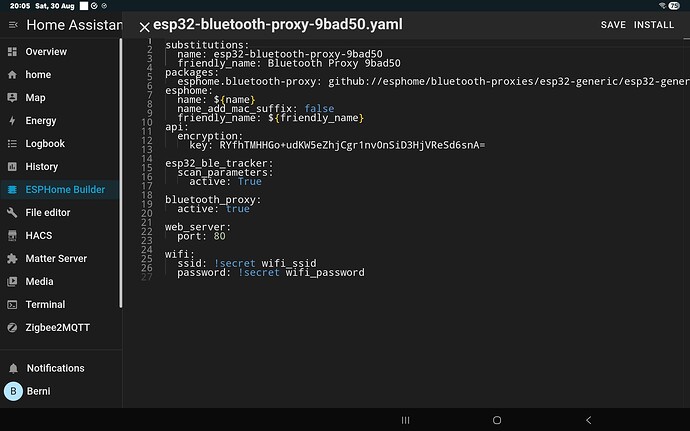Click the ESPHome Builder chip icon
690x431 pixels.
pyautogui.click(x=12, y=190)
